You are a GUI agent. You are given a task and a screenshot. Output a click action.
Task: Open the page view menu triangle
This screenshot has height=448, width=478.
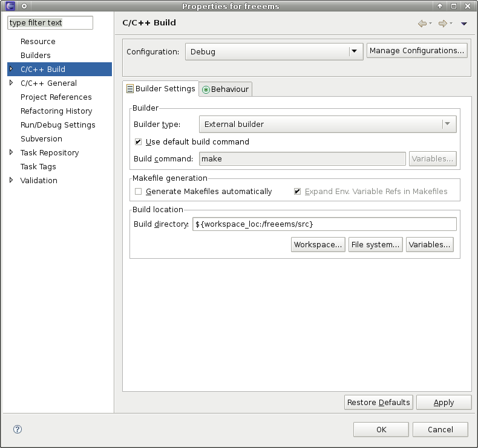coord(464,24)
